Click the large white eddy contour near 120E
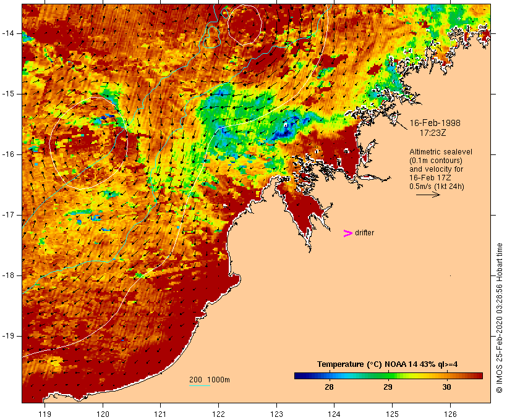Screen dimensions: 507x420 pos(88,143)
